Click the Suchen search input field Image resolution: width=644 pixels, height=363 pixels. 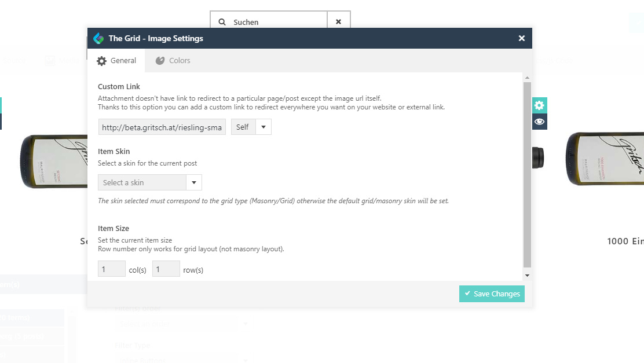(x=277, y=22)
